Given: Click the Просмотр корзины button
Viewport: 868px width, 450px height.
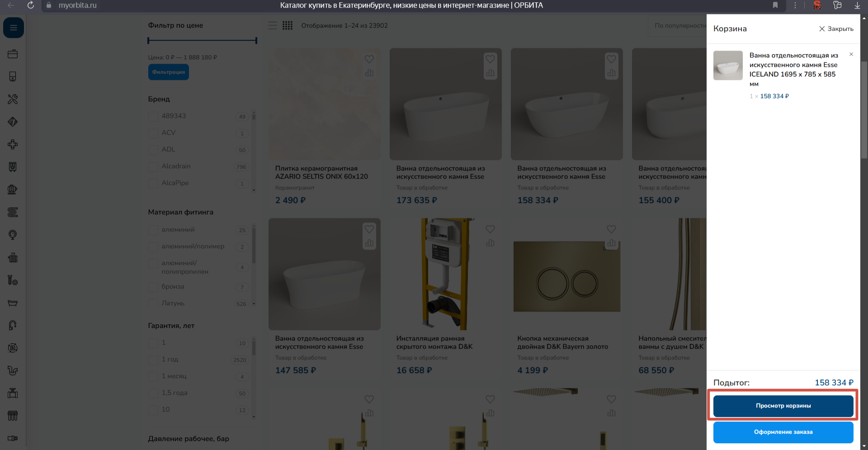Looking at the screenshot, I should tap(783, 406).
